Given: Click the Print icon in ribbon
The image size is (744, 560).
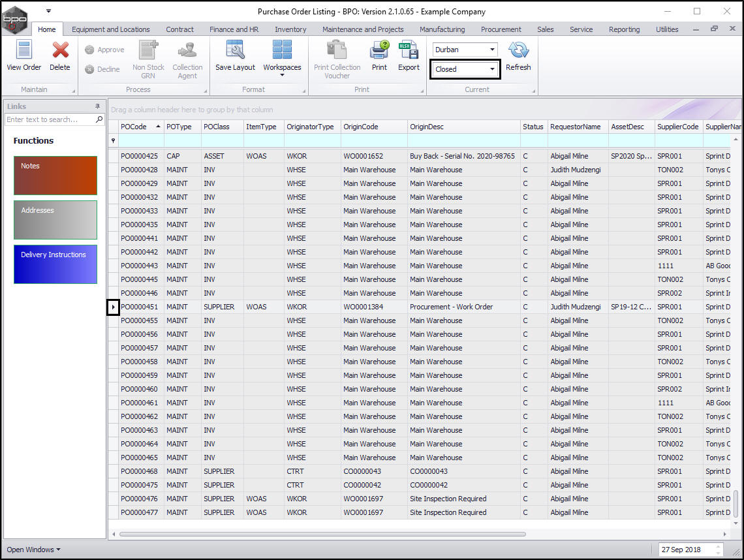Looking at the screenshot, I should tap(379, 51).
